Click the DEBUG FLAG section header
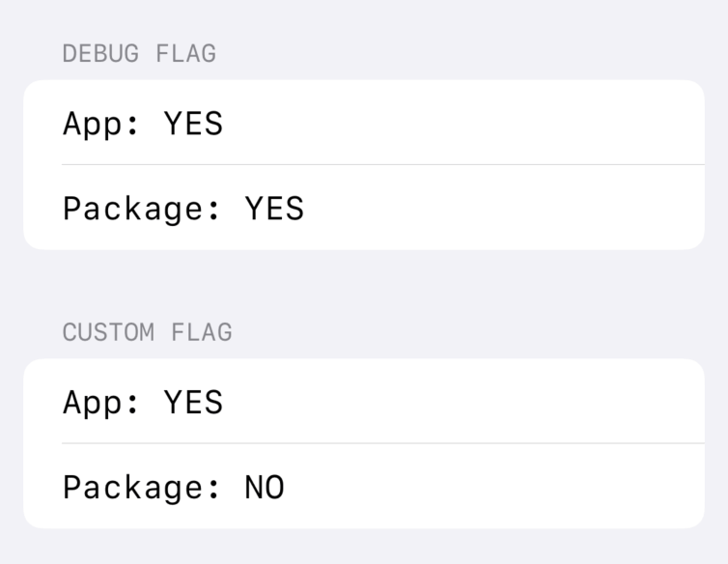 139,53
